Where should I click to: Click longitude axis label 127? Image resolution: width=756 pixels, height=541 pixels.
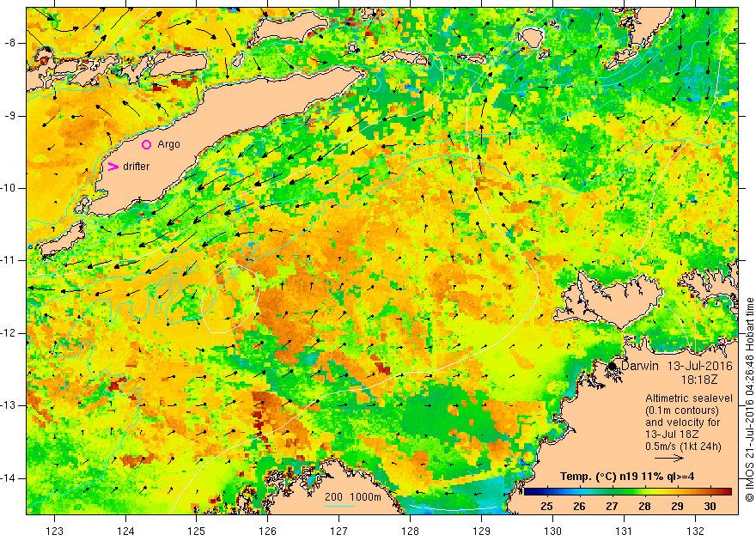339,531
